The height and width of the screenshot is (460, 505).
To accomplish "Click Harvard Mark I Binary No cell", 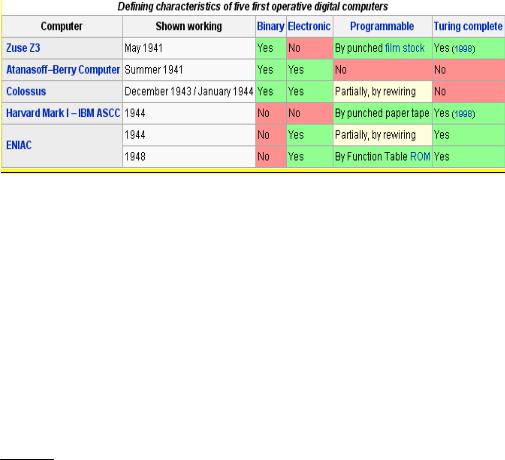I will click(x=271, y=113).
